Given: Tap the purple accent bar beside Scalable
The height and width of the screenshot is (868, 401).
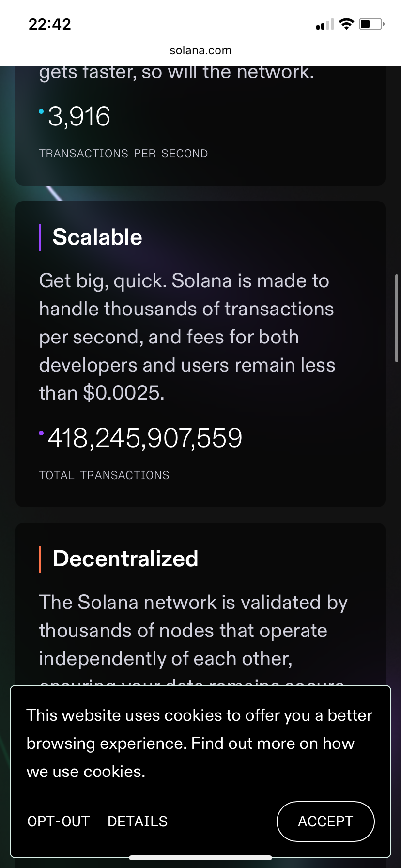Looking at the screenshot, I should 40,238.
